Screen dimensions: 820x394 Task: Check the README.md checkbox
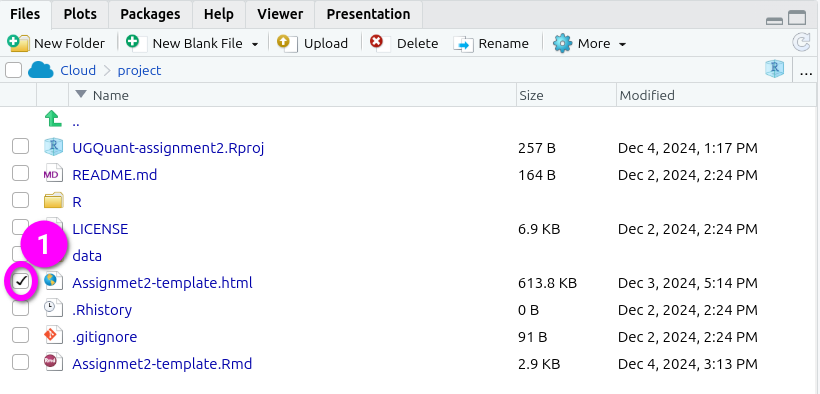coord(20,173)
